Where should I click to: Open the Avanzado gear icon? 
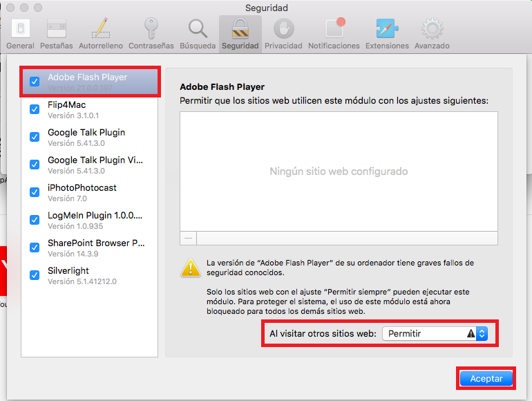tap(432, 28)
